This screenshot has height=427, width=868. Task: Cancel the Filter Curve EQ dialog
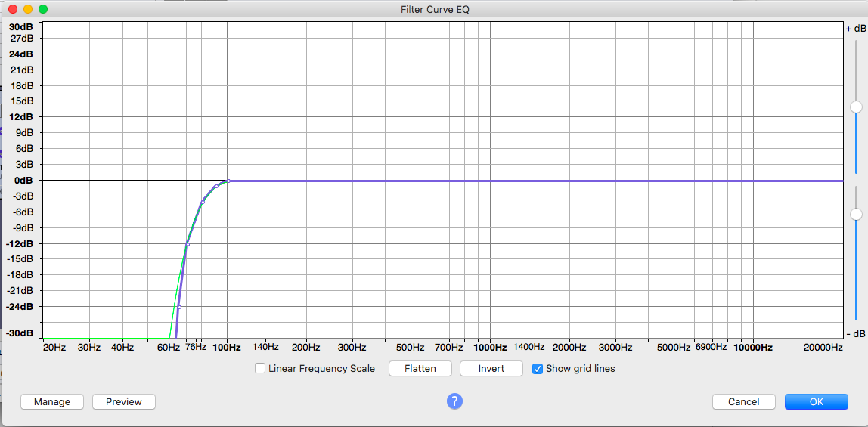[743, 401]
